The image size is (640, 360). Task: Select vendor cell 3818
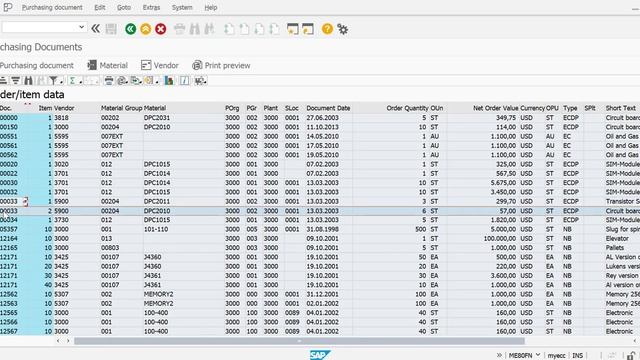pos(61,118)
